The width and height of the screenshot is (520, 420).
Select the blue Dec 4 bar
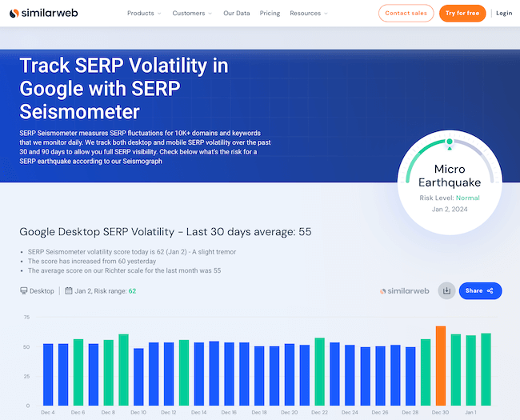click(48, 374)
